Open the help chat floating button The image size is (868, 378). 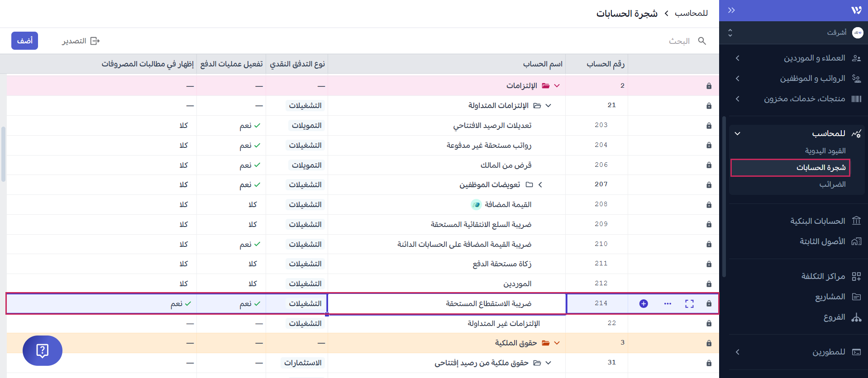(43, 350)
